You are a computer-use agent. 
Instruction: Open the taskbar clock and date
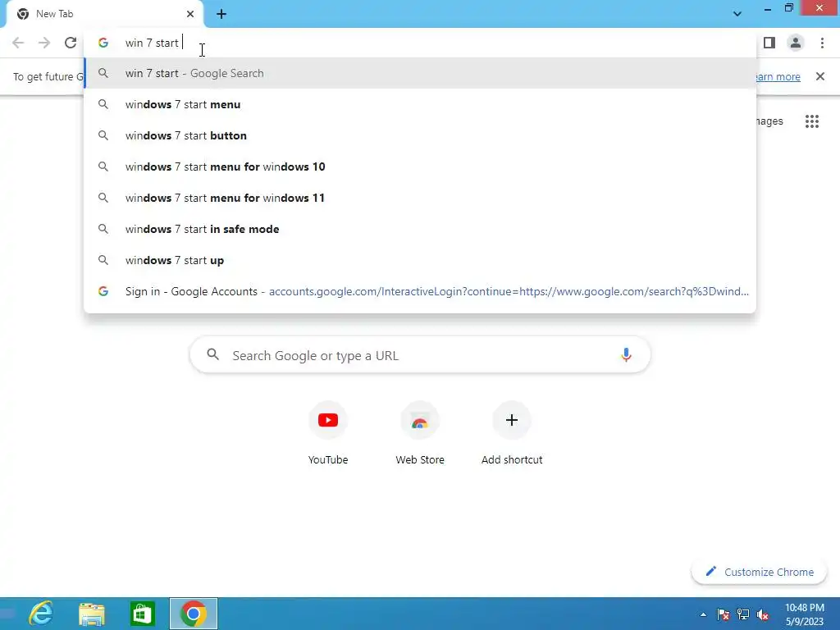click(x=804, y=614)
